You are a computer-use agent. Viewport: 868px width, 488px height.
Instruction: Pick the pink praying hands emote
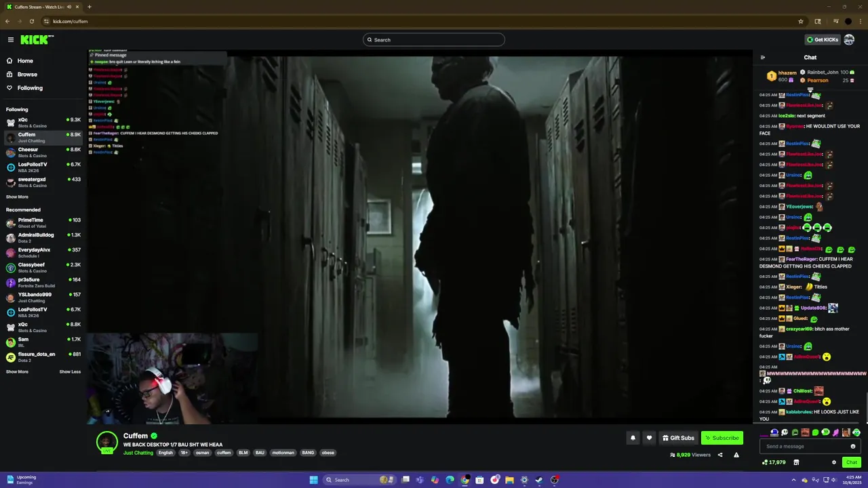click(835, 432)
